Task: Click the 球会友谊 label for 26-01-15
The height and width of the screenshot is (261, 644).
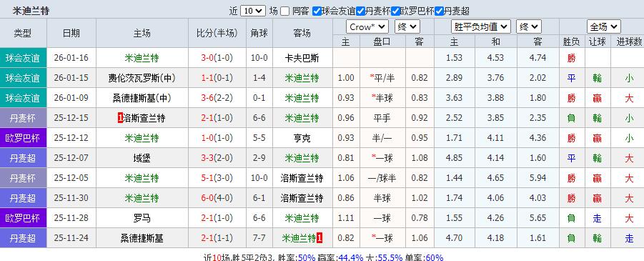Action: tap(23, 78)
